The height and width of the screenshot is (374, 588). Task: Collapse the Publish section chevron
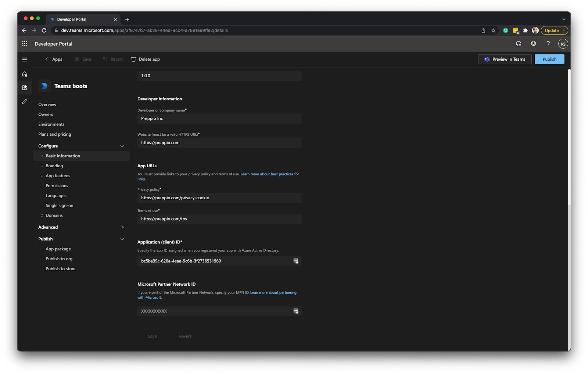pyautogui.click(x=122, y=239)
